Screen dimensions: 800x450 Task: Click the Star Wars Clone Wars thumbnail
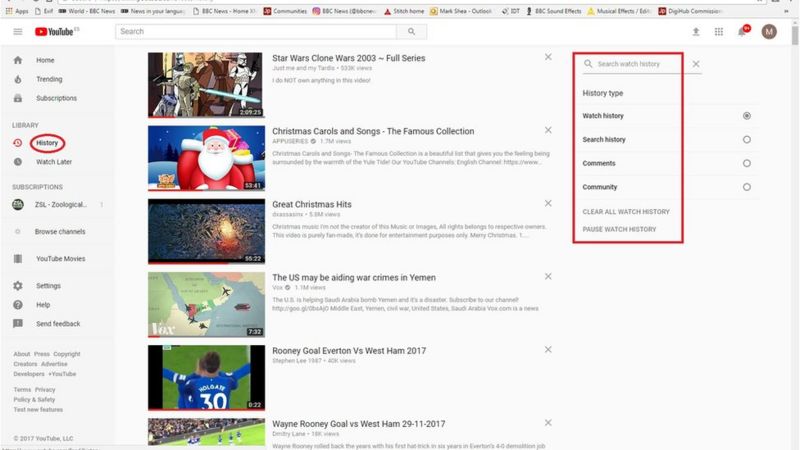(x=205, y=85)
